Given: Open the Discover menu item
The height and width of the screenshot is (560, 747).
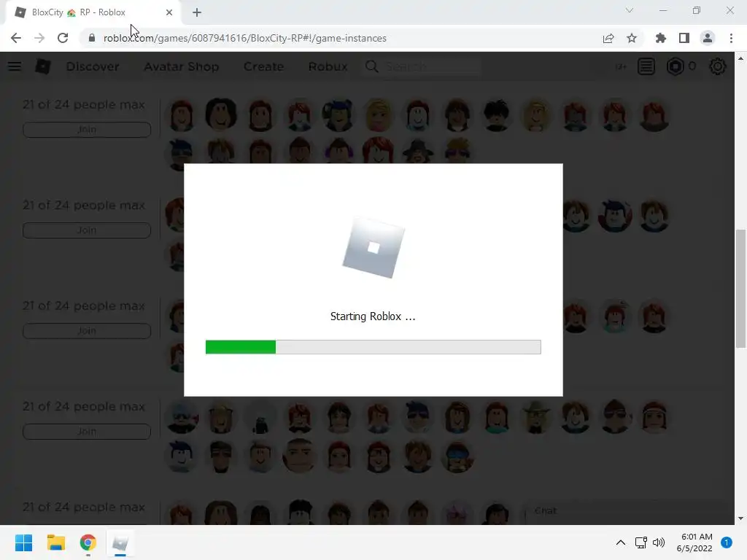Looking at the screenshot, I should pos(93,66).
